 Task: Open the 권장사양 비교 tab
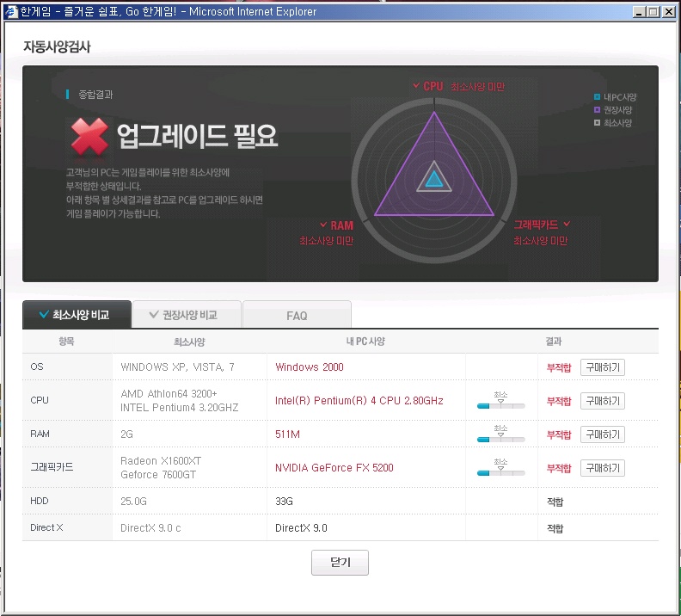pyautogui.click(x=187, y=315)
